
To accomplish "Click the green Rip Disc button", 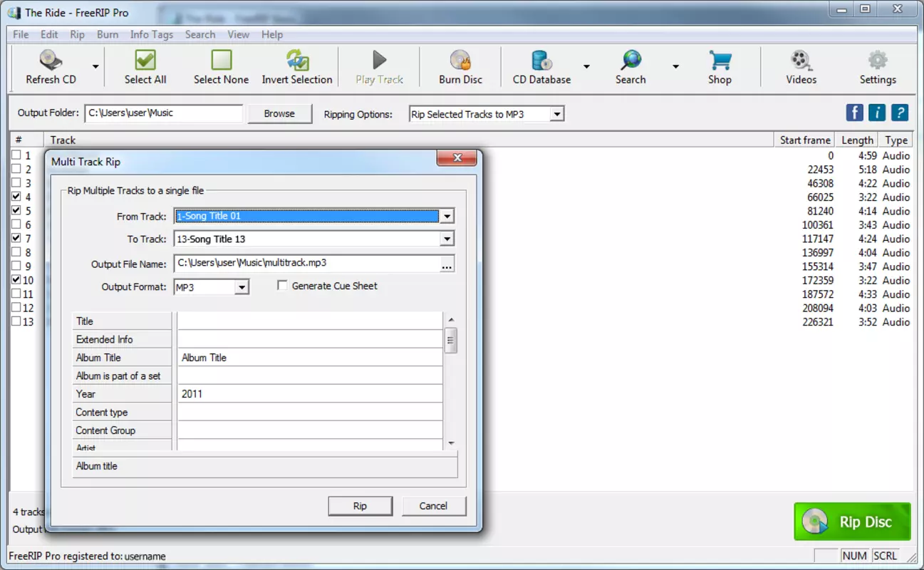I will tap(852, 522).
